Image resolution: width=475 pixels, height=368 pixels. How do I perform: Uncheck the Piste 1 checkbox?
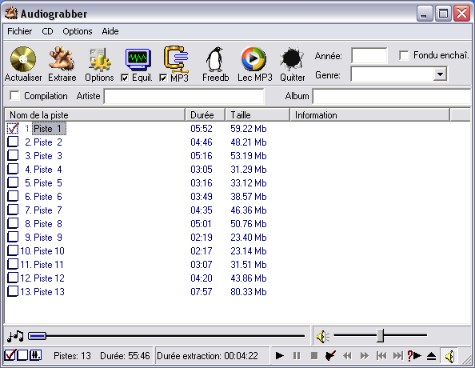[x=13, y=128]
